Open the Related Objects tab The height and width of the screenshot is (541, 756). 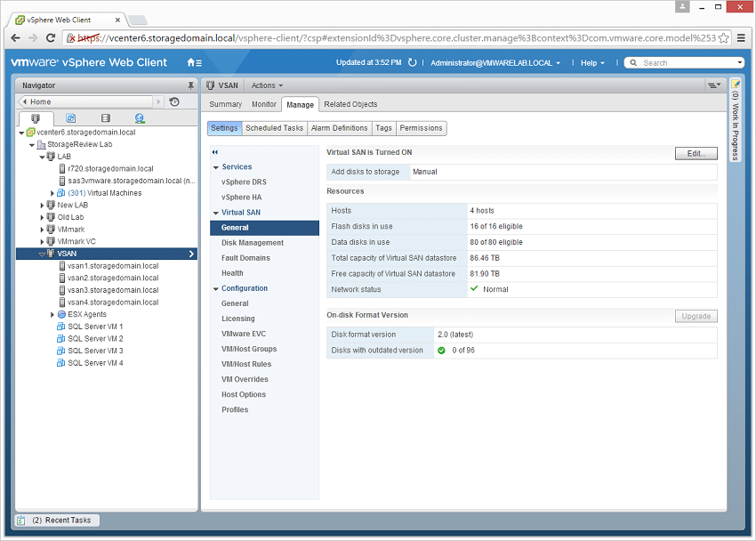pyautogui.click(x=350, y=104)
